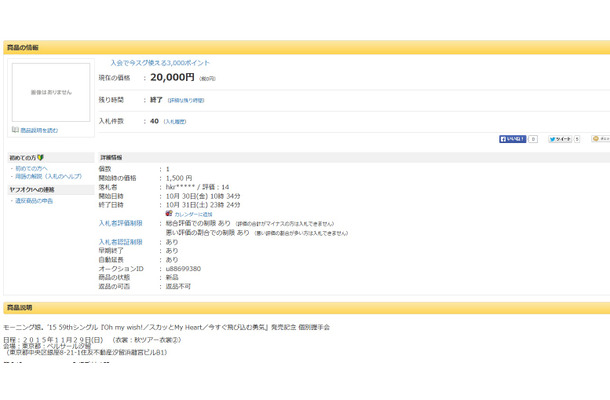Click the Facebook いいね! button

512,139
